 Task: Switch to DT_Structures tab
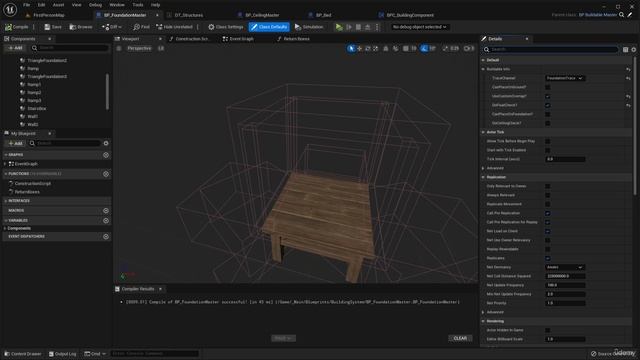tap(189, 15)
